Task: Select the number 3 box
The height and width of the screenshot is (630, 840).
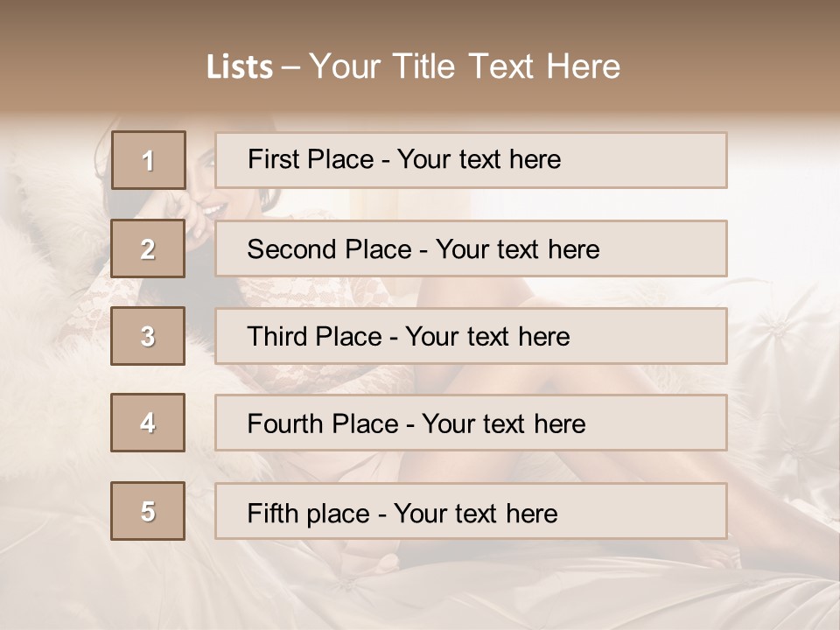Action: [148, 336]
